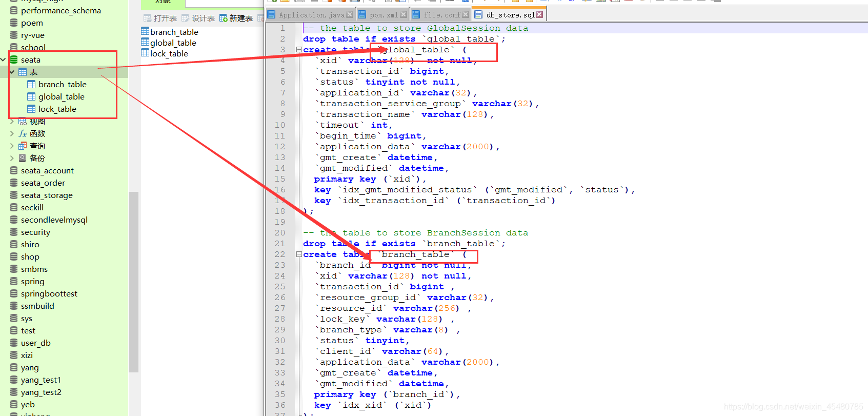
Task: Click the seata database icon
Action: click(x=14, y=60)
